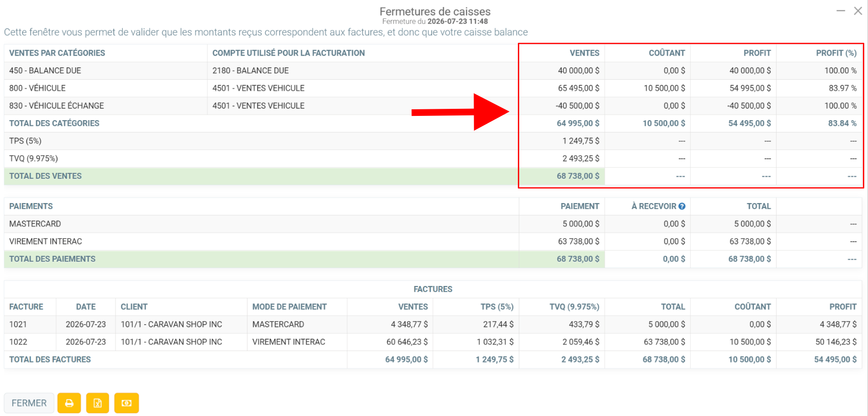Click the MASTERCARD payment row label

35,224
